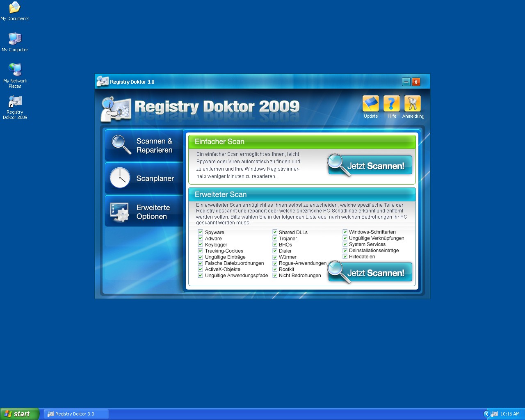Disable the Windows-Schriftarten checkbox

[x=345, y=232]
